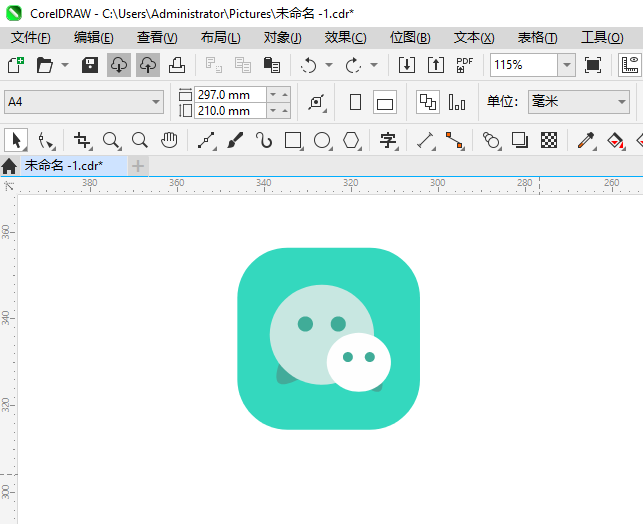Viewport: 643px width, 524px height.
Task: Switch to 未命名 -1.cdr document tab
Action: [x=74, y=166]
